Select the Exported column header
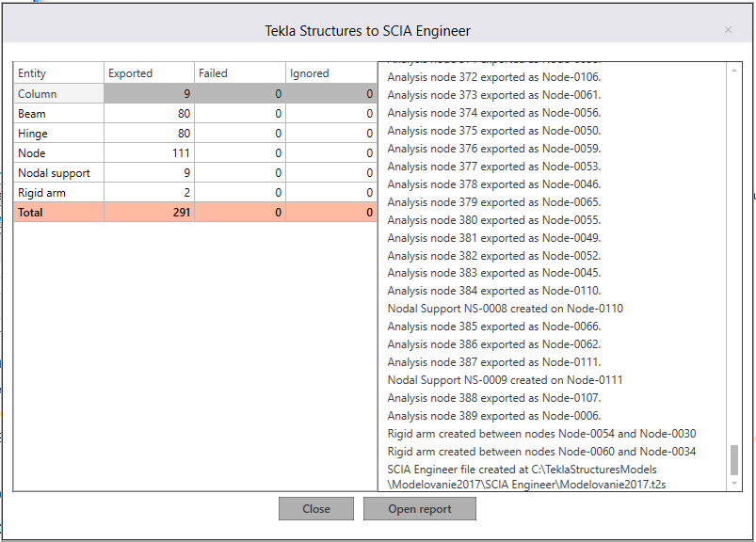 (x=149, y=73)
